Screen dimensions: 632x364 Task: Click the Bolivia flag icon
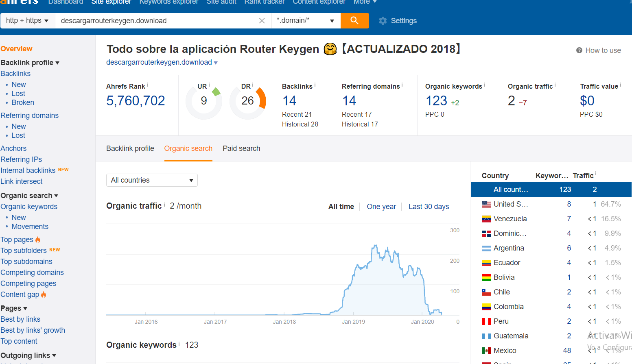coord(486,277)
